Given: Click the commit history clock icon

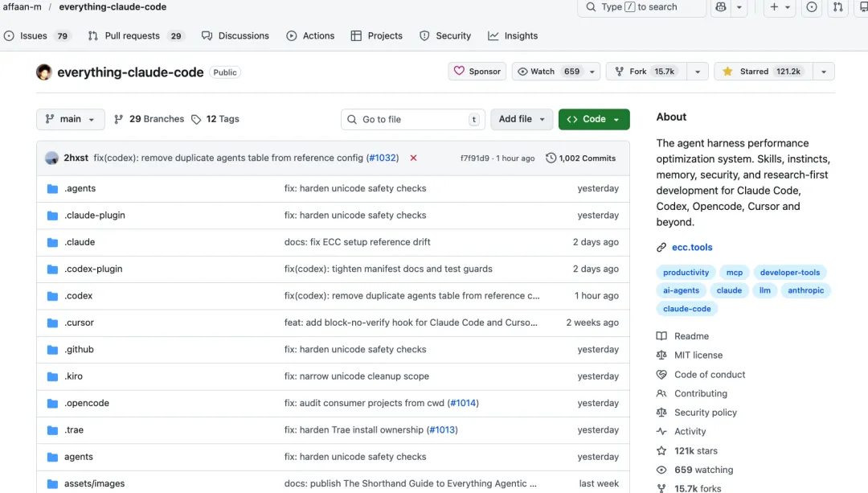Looking at the screenshot, I should pyautogui.click(x=551, y=158).
